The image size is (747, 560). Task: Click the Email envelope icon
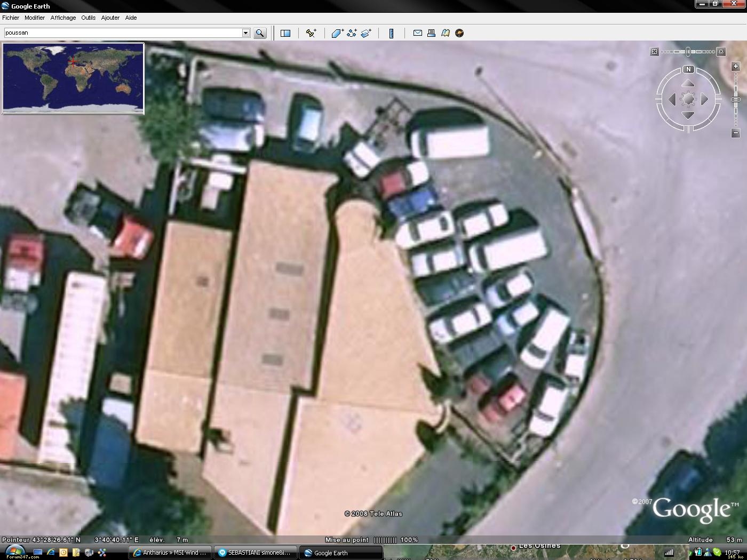[418, 33]
